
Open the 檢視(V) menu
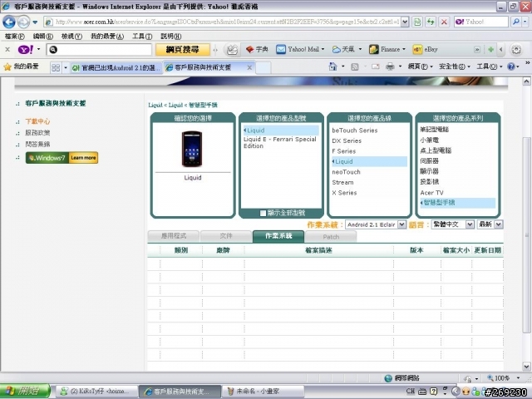tap(71, 36)
